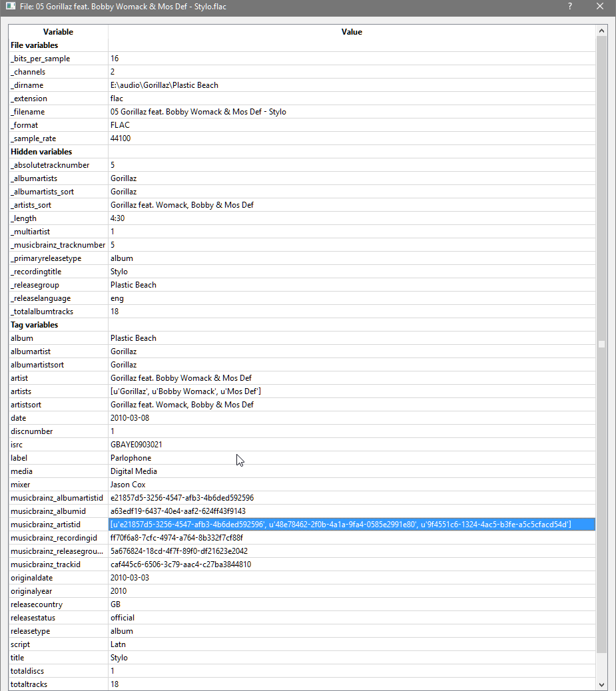
Task: Click the _recordingtitle variable
Action: coord(36,272)
